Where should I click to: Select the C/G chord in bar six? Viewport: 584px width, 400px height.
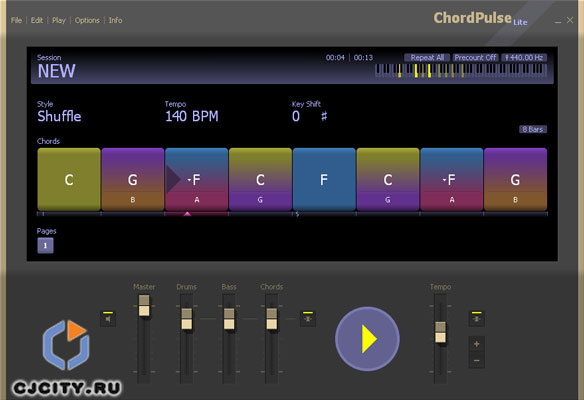[x=388, y=180]
